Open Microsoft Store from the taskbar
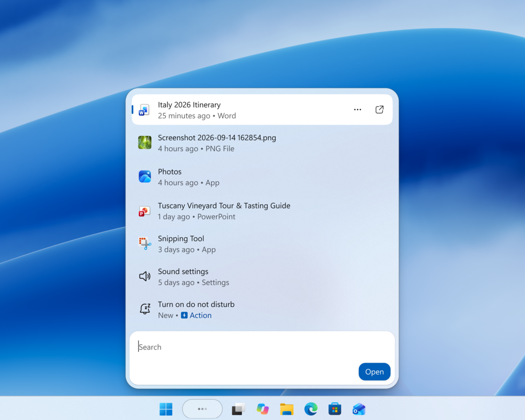This screenshot has height=420, width=525. tap(335, 409)
